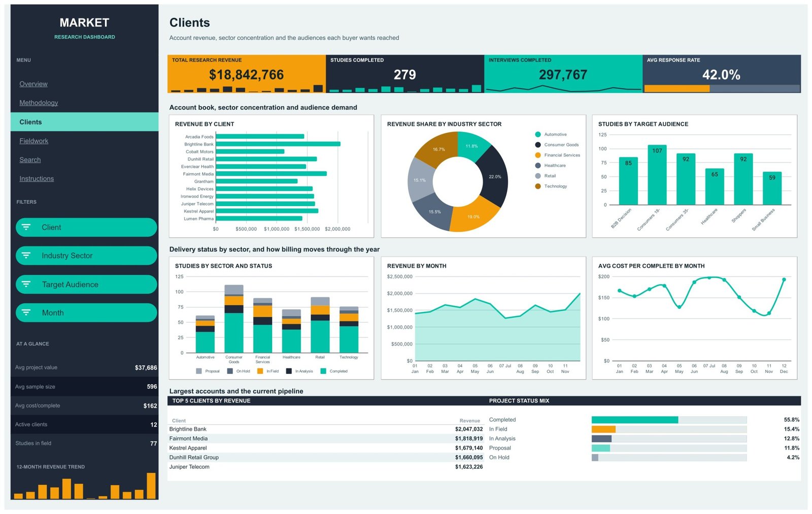Image resolution: width=812 pixels, height=514 pixels.
Task: Click the Retail legend color dot
Action: [x=538, y=176]
